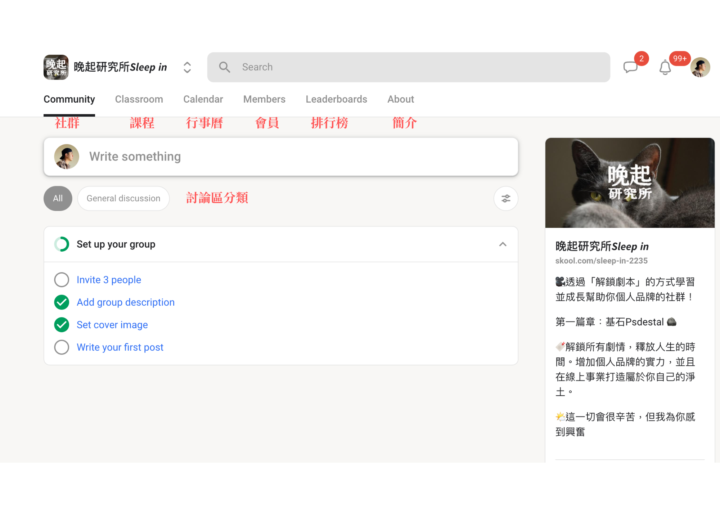Click the 晚起研究所Sleep in sidebar title
This screenshot has width=720, height=509.
602,246
